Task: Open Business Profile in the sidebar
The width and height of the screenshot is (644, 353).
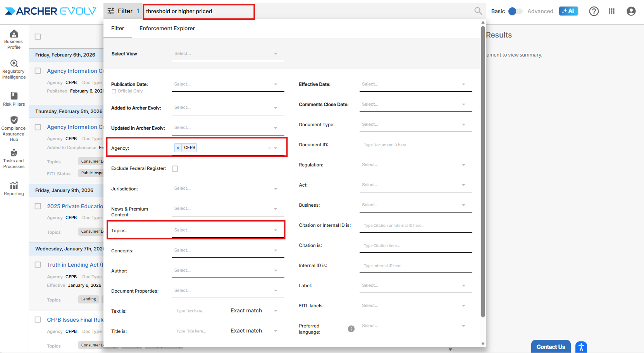Action: coord(14,39)
